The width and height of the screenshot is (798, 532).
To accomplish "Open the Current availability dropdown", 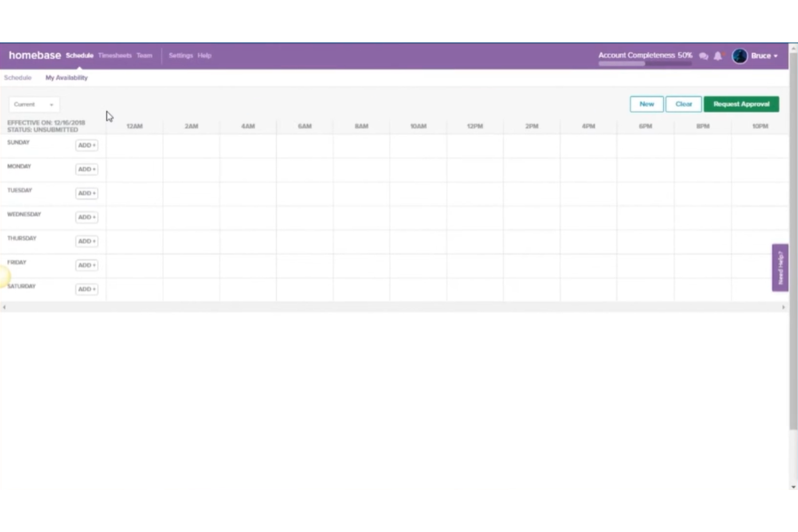I will [x=33, y=104].
